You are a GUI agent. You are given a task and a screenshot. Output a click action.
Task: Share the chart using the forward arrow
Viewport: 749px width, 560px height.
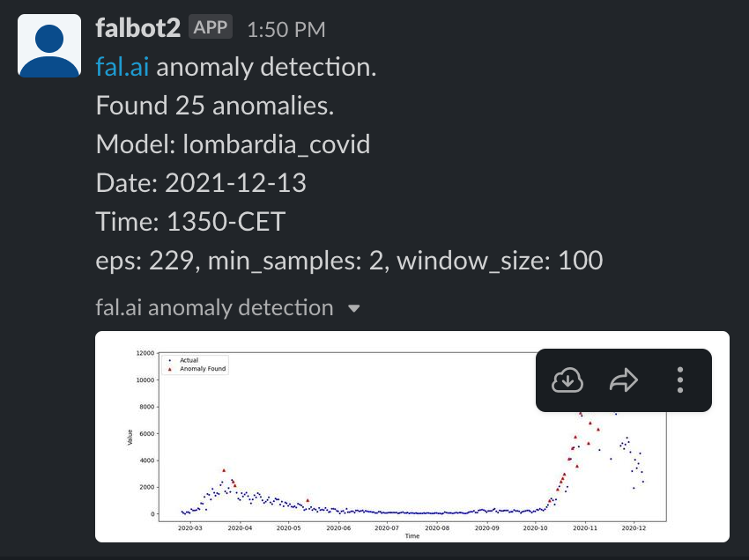[x=624, y=380]
